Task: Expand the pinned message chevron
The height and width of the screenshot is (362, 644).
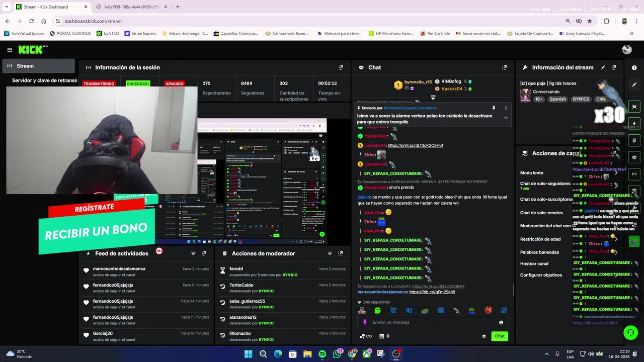Action: click(506, 118)
